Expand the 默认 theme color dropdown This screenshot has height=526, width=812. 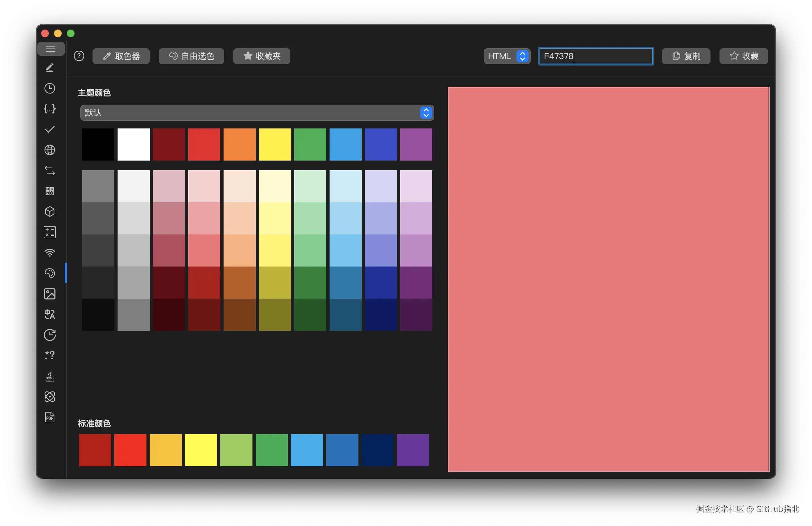[x=257, y=113]
